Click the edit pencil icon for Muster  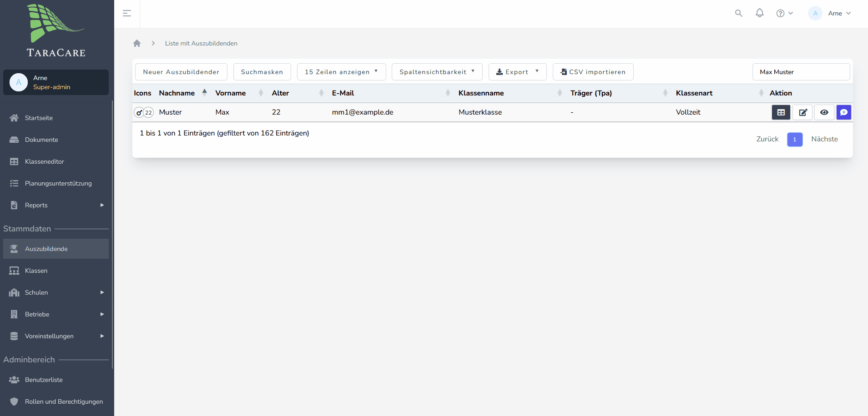click(x=803, y=112)
